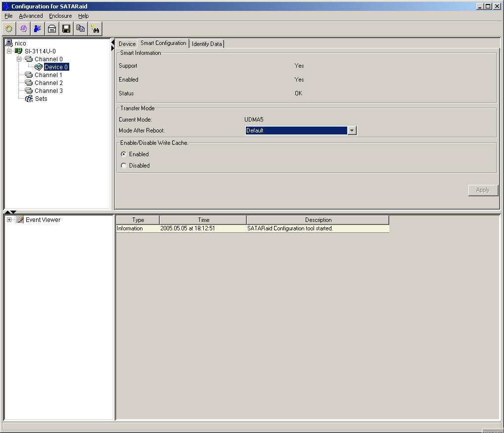
Task: Open the Help menu
Action: [83, 16]
